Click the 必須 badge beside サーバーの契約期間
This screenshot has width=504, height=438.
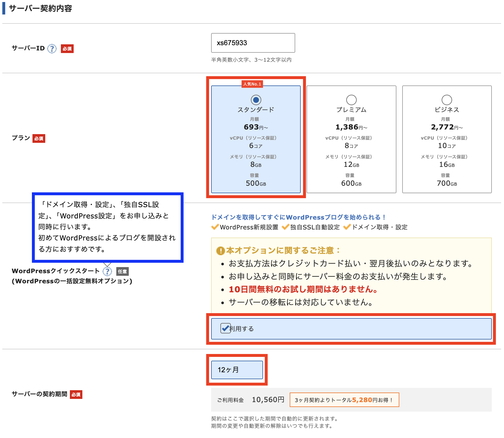[76, 395]
